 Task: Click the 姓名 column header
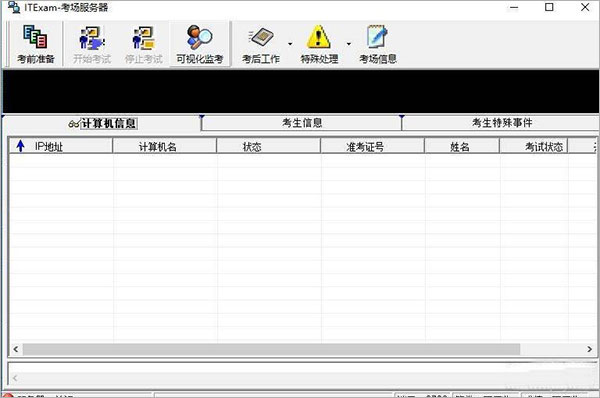pos(462,146)
